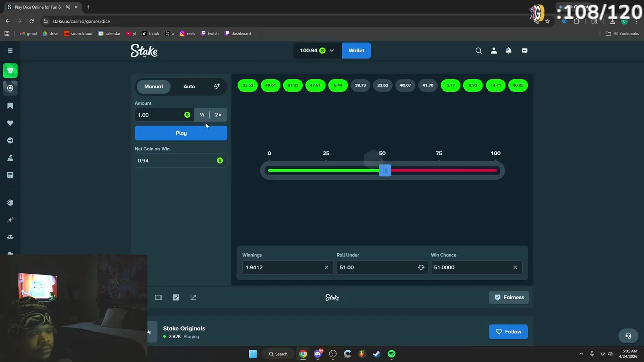
Task: Open the Chrome three-dot menu
Action: tap(636, 21)
